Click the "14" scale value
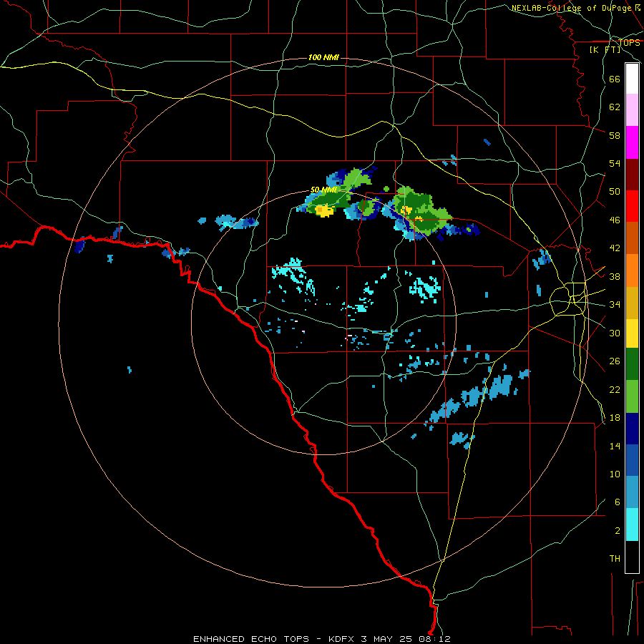644x644 pixels. (x=615, y=446)
